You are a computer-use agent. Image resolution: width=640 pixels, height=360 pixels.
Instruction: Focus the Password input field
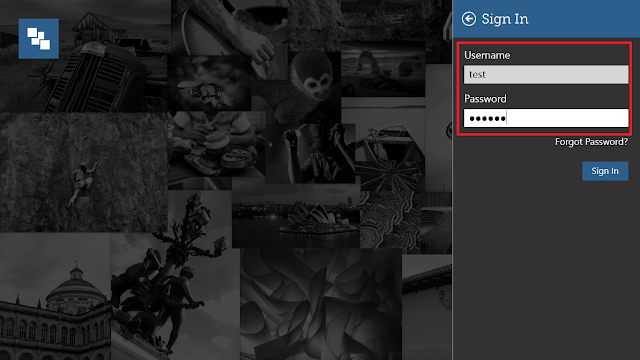click(546, 118)
